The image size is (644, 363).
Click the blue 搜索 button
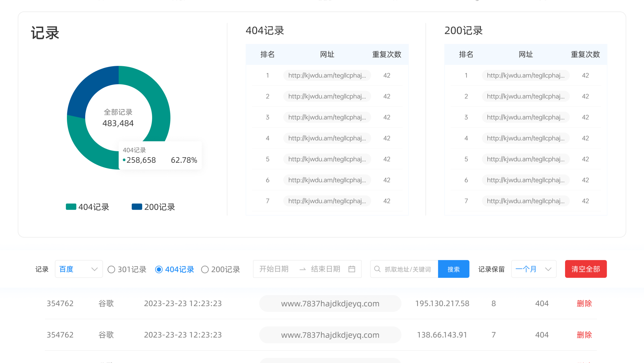pos(454,269)
